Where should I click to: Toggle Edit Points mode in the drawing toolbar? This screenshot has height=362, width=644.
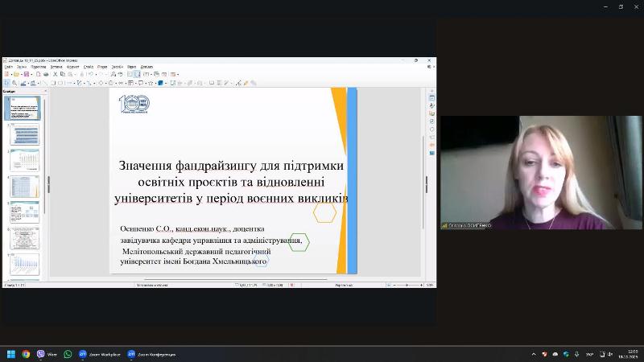pyautogui.click(x=237, y=83)
